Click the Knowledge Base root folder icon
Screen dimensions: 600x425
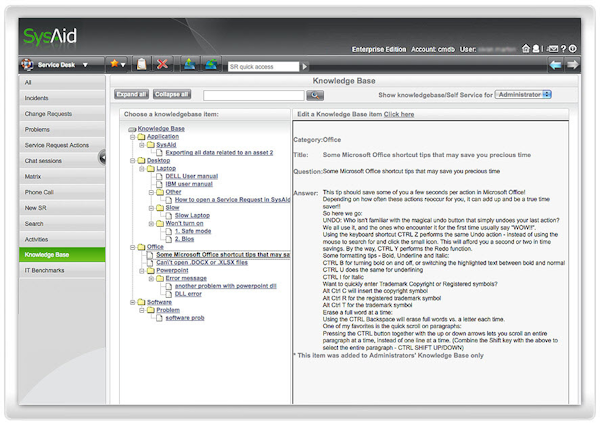click(132, 129)
